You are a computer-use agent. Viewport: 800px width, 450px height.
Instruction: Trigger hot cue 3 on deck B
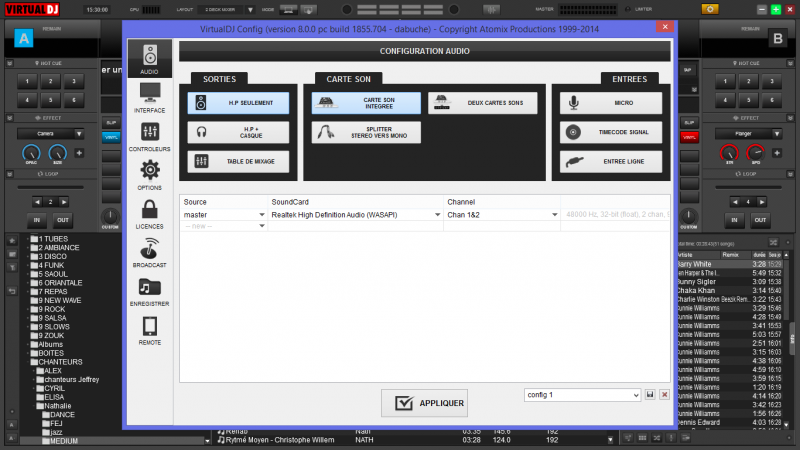[x=771, y=81]
